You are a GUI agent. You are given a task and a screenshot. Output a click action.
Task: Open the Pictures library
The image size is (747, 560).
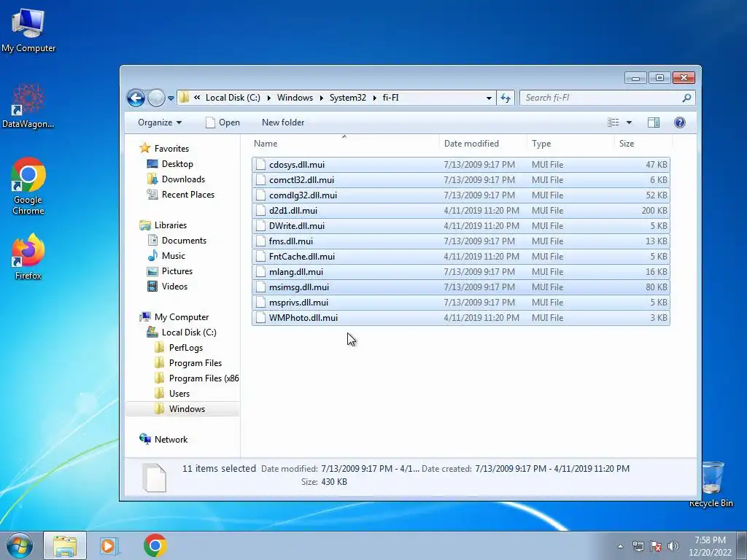169,271
